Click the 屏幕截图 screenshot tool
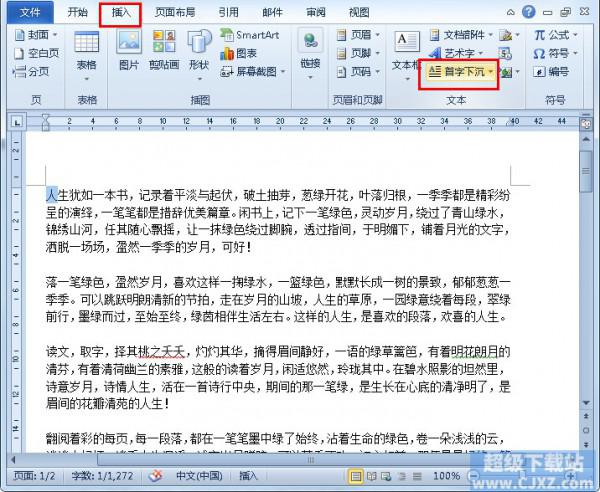This screenshot has height=492, width=600. 248,72
